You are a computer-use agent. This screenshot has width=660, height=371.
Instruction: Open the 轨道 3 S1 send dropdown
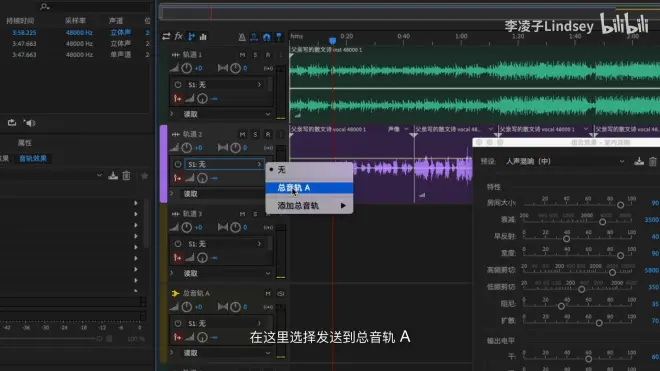point(224,244)
